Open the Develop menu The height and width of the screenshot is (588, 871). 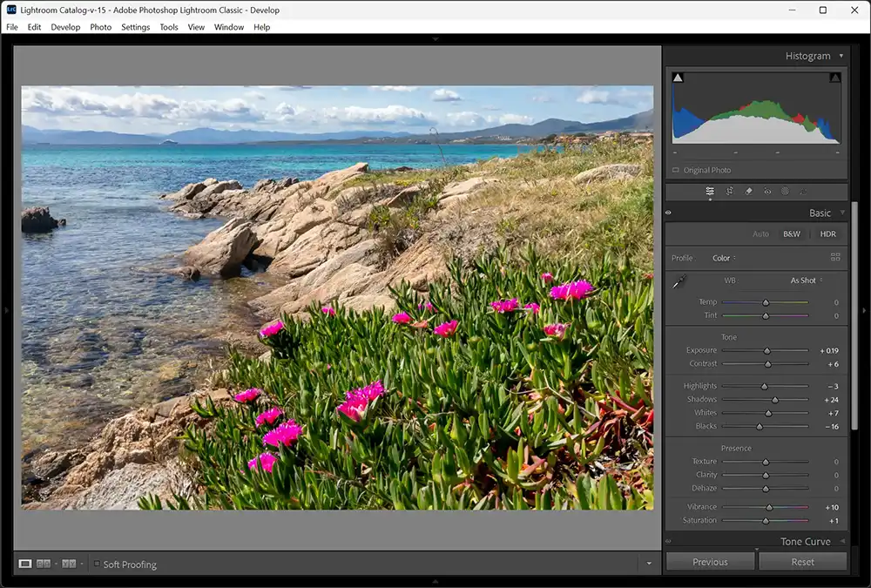coord(65,27)
